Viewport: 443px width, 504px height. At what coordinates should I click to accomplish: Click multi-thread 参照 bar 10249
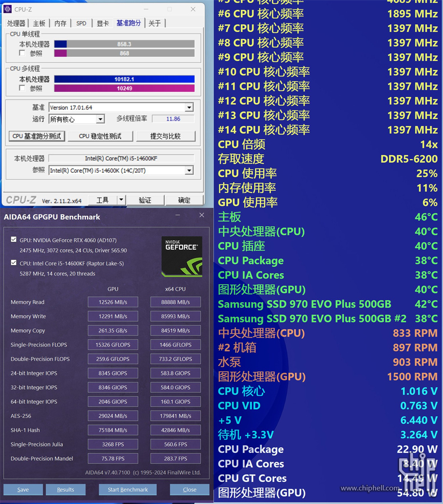tap(124, 88)
